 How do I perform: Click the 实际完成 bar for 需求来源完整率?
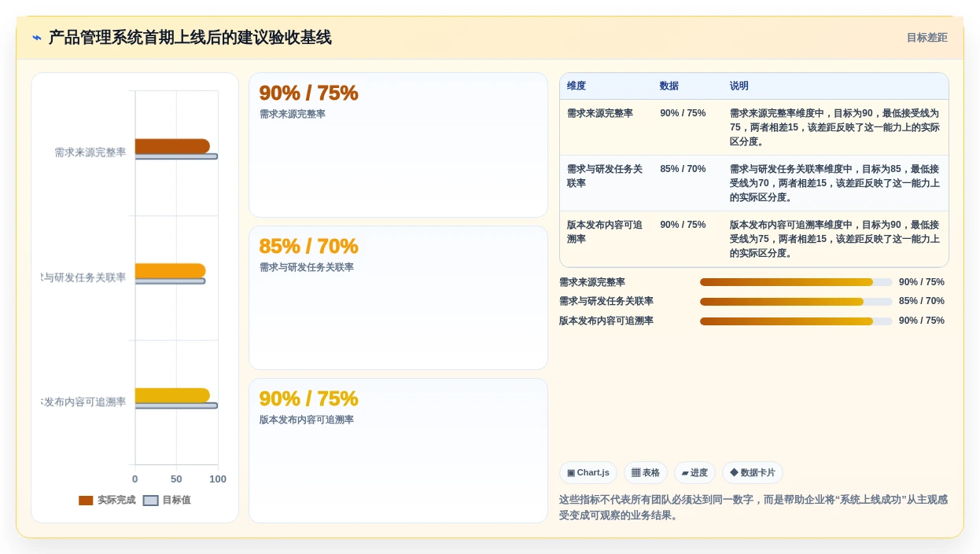click(172, 146)
